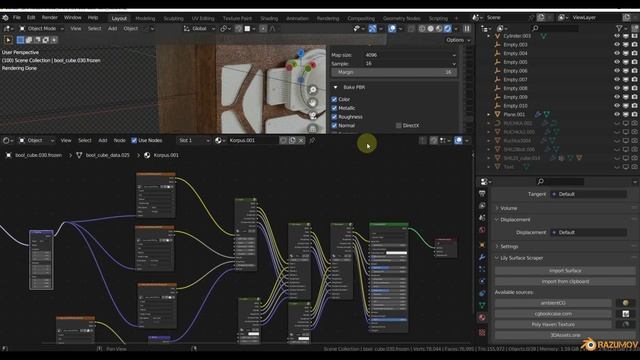Click the viewport zoom magnifier gizmo
Viewport: 640px width, 360px height.
pyautogui.click(x=313, y=90)
